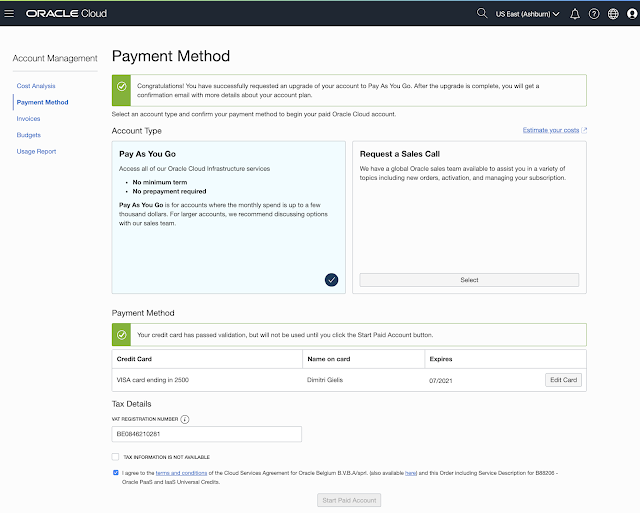Open Usage Report in sidebar
The height and width of the screenshot is (513, 640).
coord(36,151)
